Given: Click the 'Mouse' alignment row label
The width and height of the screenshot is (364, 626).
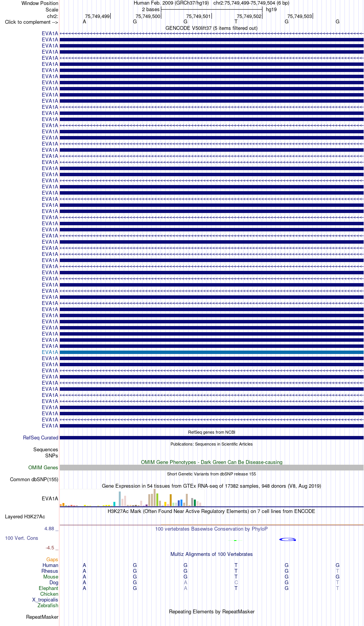Looking at the screenshot, I should point(51,577).
